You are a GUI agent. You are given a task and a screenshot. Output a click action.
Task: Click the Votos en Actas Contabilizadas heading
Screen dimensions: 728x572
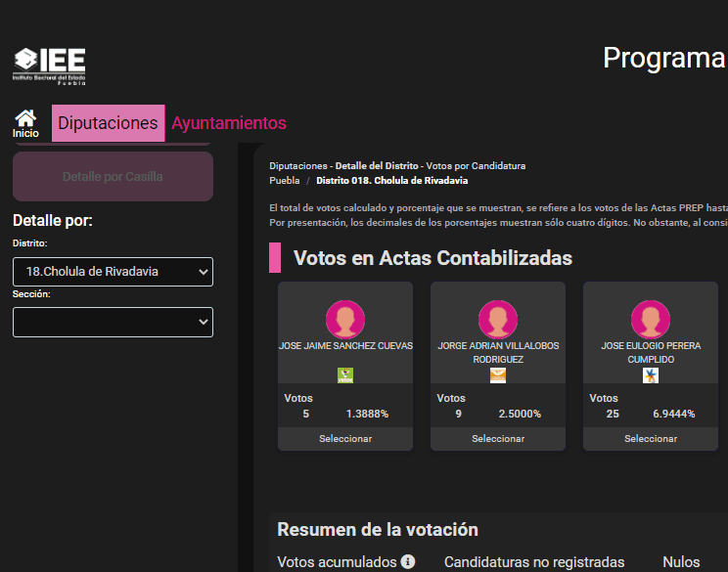[x=432, y=258]
